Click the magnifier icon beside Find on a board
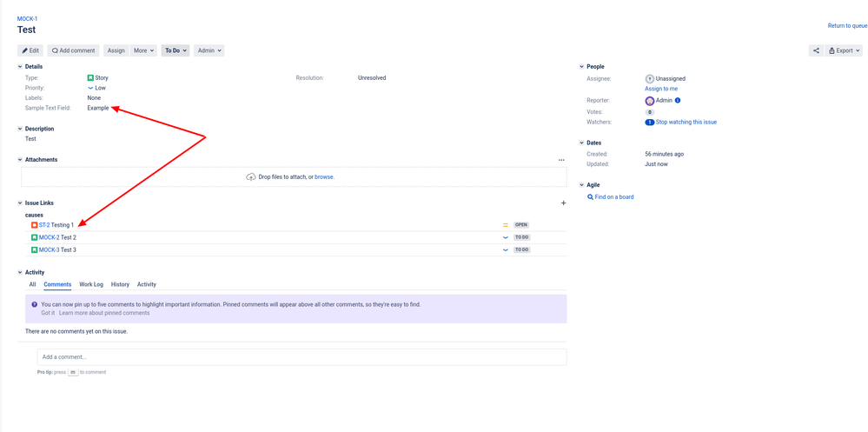868x432 pixels. 590,197
